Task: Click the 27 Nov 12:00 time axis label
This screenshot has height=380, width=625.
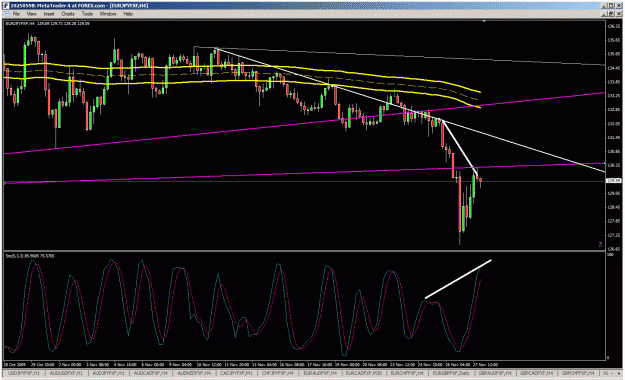Action: pos(485,364)
